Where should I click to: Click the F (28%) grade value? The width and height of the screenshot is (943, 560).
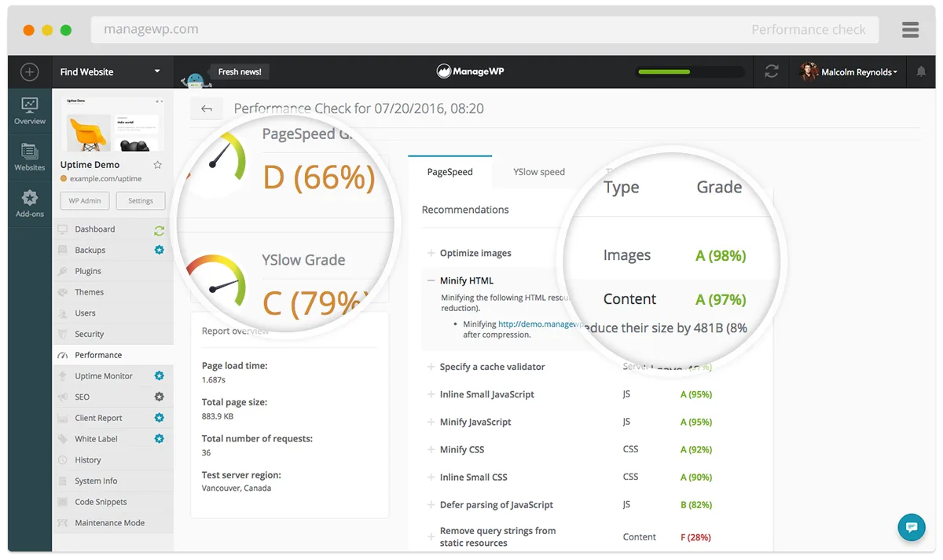(695, 537)
